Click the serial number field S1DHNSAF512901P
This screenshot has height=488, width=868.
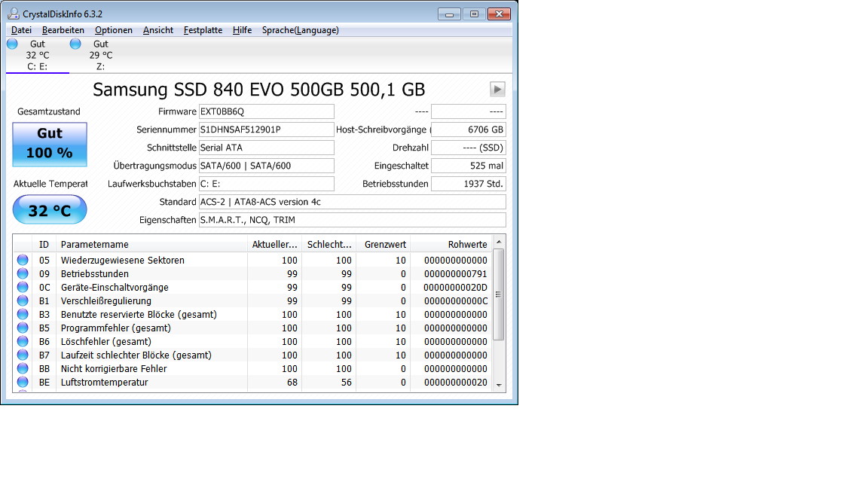click(x=266, y=130)
